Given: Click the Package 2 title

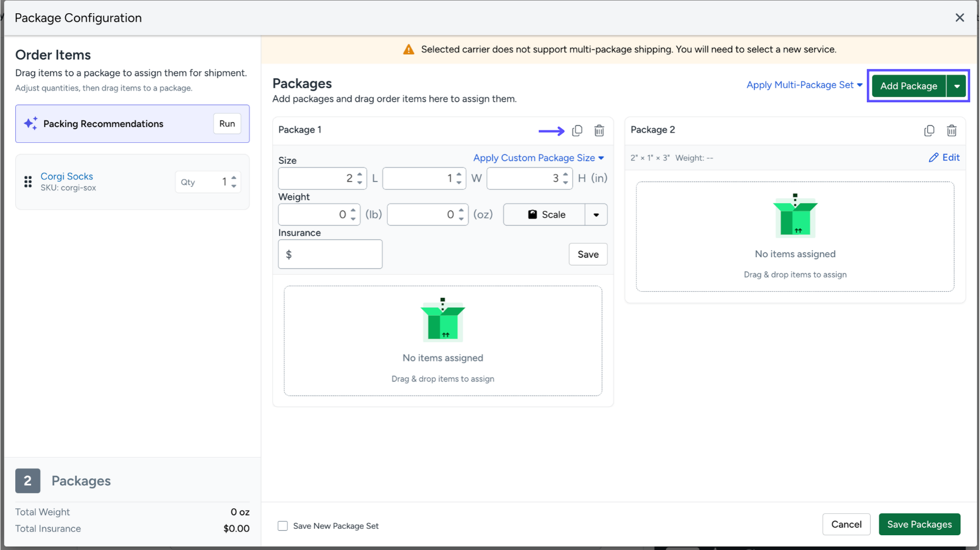Looking at the screenshot, I should pyautogui.click(x=652, y=130).
